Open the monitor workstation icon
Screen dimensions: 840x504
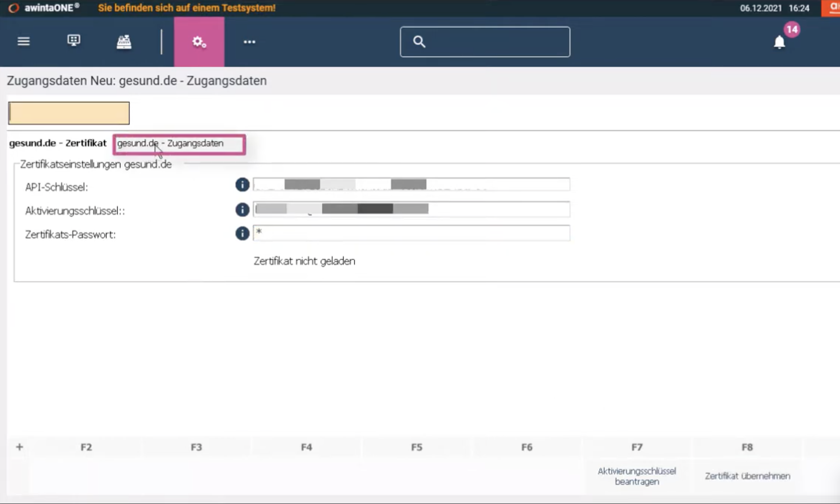[74, 40]
